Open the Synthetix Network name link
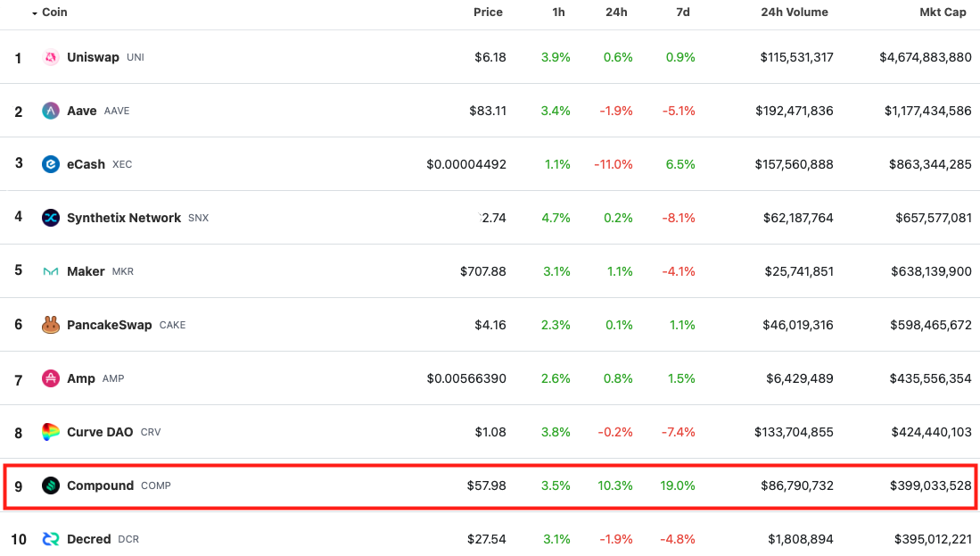The width and height of the screenshot is (980, 556). (x=124, y=218)
